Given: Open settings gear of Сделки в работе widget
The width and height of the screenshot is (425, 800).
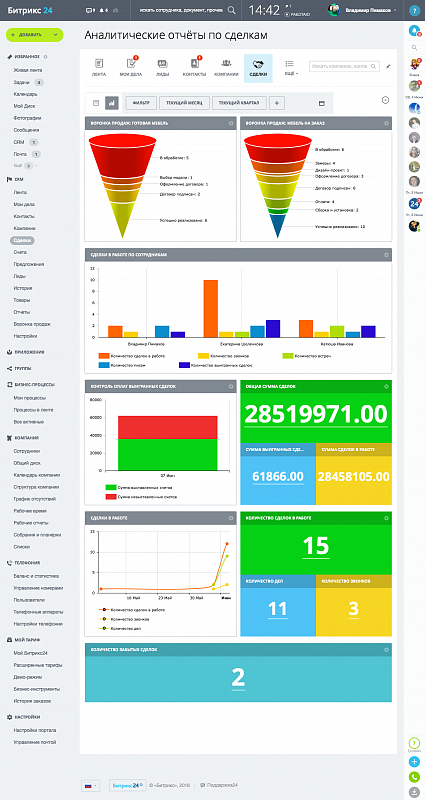Looking at the screenshot, I should coord(231,518).
